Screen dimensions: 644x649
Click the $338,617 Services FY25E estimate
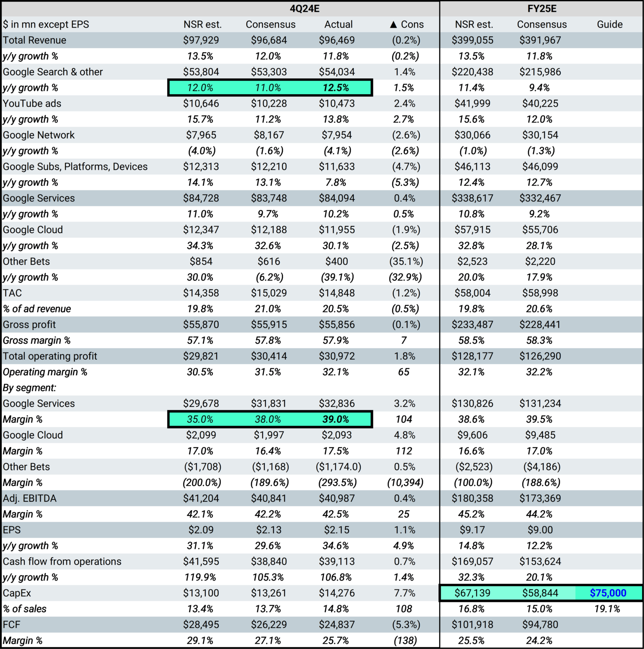click(x=472, y=198)
